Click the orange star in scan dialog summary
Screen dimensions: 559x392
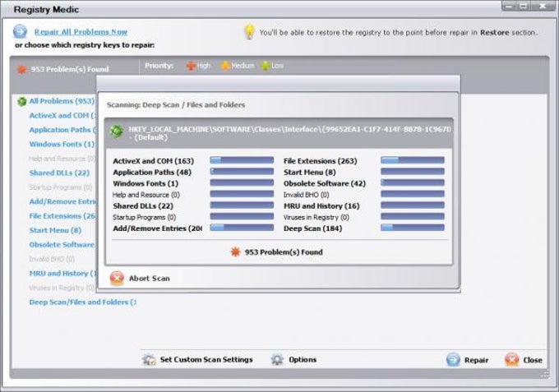click(x=235, y=252)
